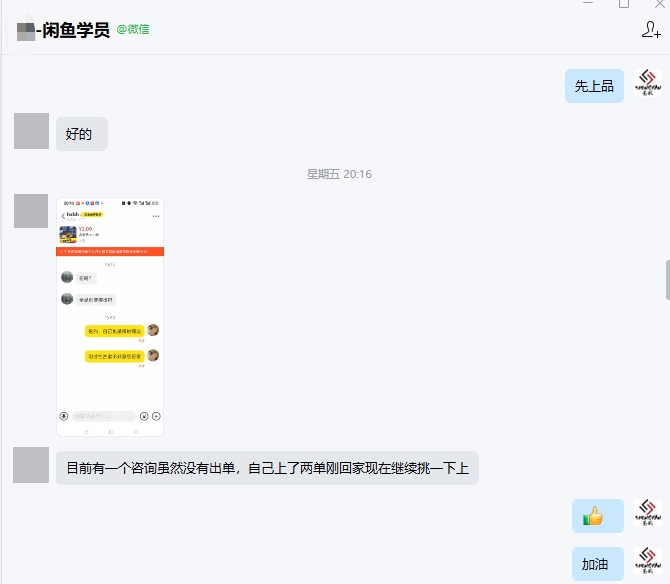Click the "星期五 20:16" timestamp

[339, 174]
